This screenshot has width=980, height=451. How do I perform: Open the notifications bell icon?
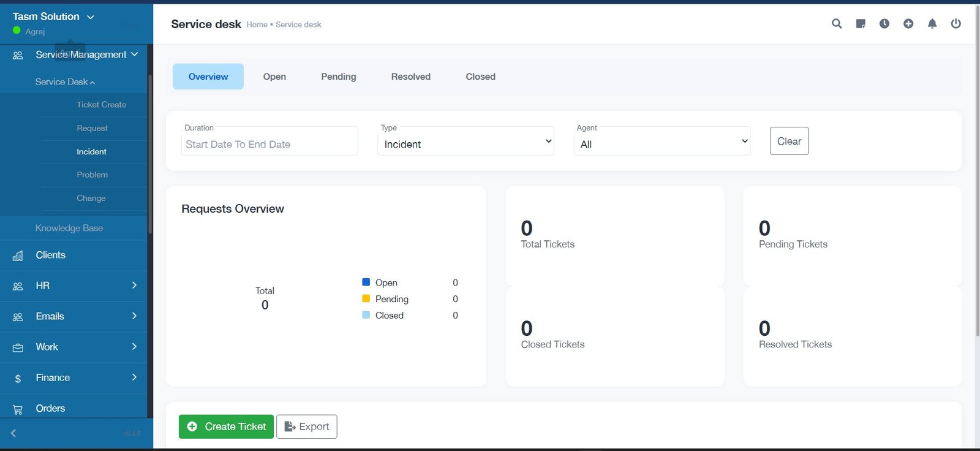coord(932,24)
